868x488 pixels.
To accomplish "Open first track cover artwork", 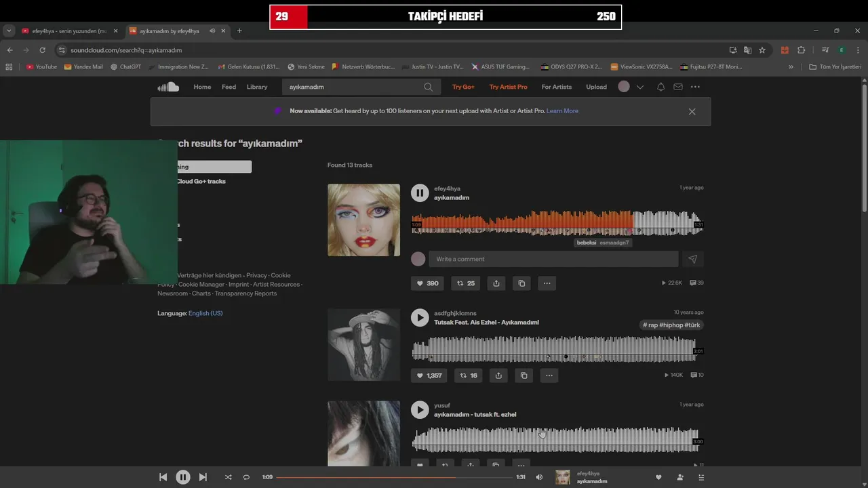I will coord(363,220).
